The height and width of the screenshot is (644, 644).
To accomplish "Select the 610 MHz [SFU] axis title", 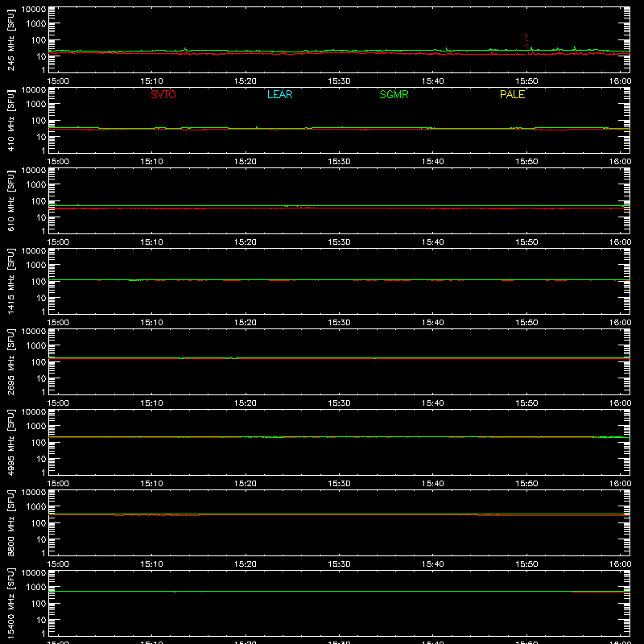I will coord(11,200).
